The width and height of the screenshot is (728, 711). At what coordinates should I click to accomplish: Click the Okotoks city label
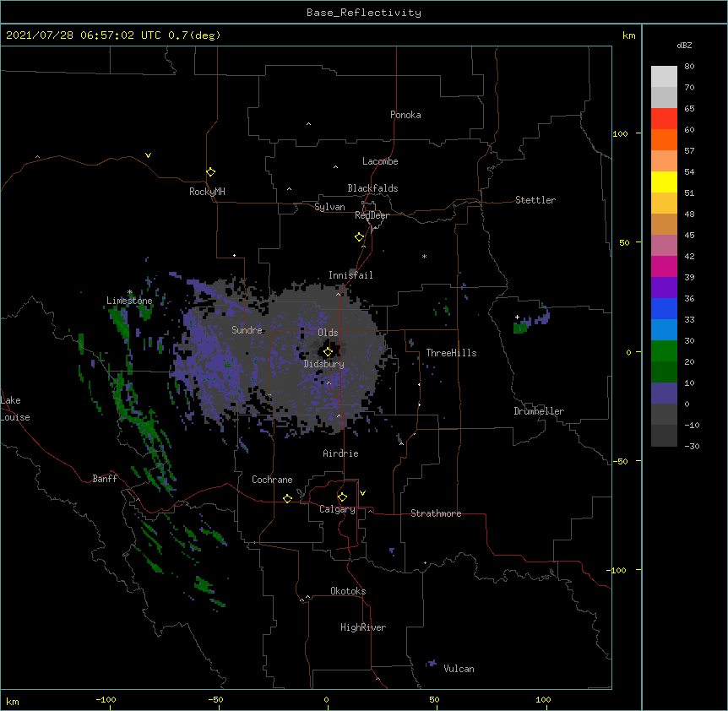click(348, 591)
